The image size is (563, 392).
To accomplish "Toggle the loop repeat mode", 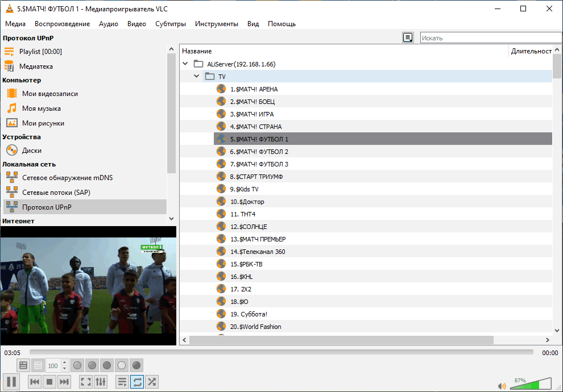I will click(137, 382).
